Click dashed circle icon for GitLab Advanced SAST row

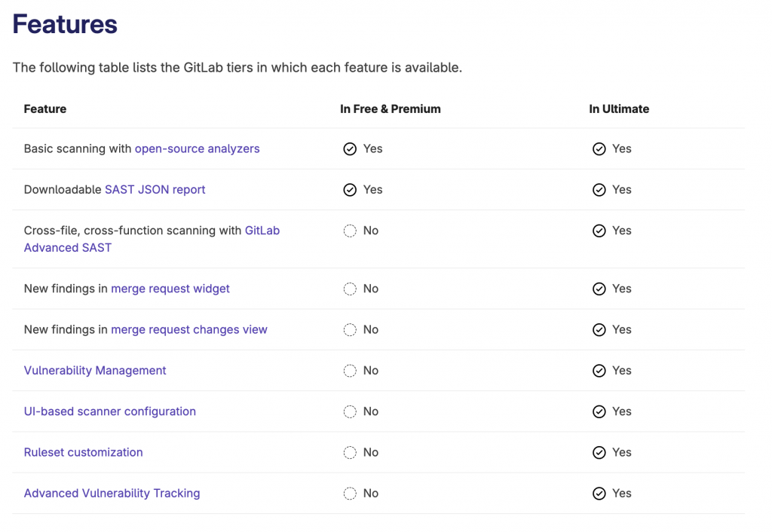point(350,231)
